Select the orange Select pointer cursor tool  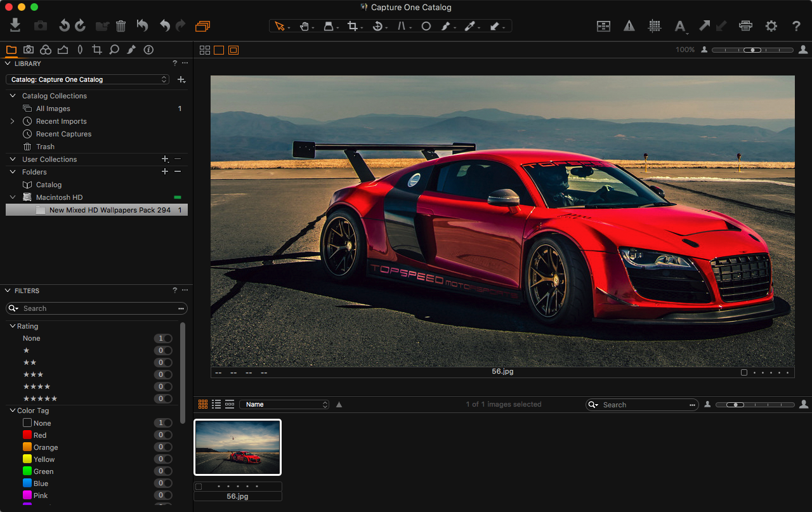click(280, 26)
